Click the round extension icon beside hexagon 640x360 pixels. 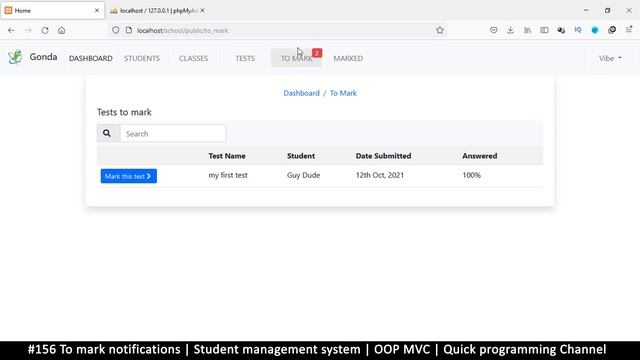click(612, 30)
